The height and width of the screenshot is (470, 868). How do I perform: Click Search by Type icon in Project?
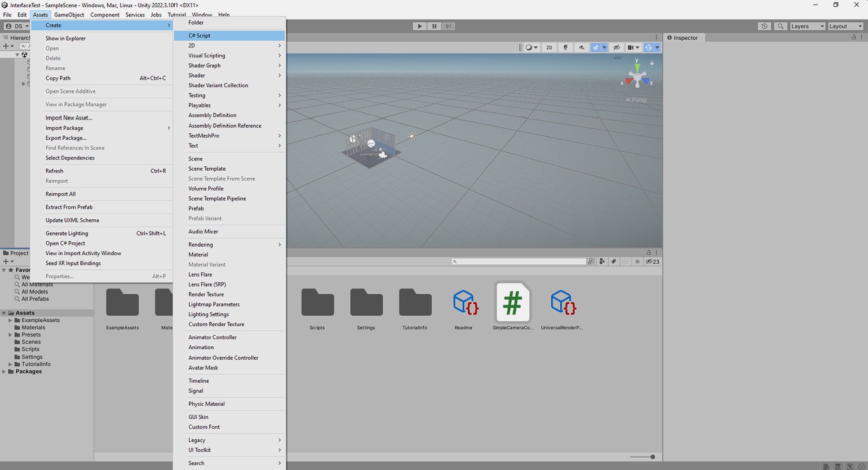click(602, 261)
